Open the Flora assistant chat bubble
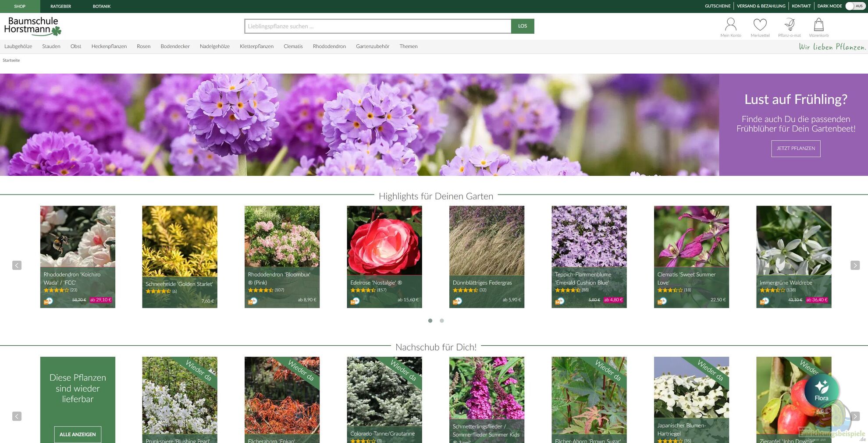The width and height of the screenshot is (868, 443). (x=821, y=390)
